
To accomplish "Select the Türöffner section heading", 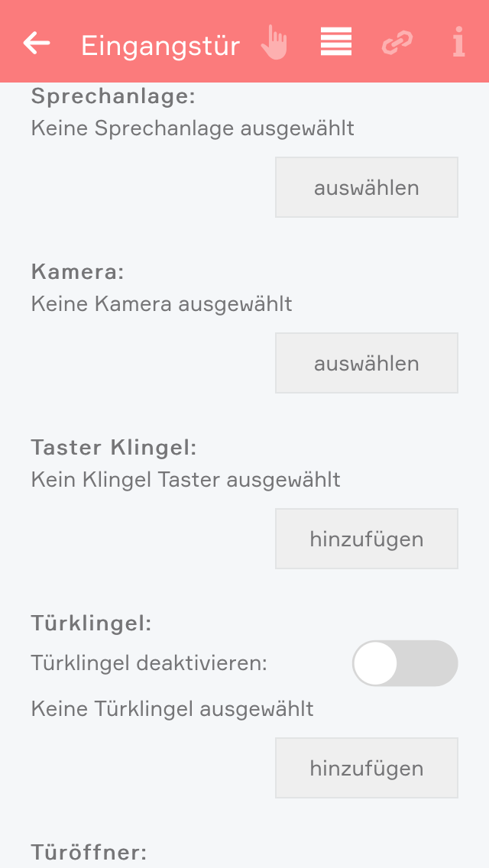I will (89, 852).
